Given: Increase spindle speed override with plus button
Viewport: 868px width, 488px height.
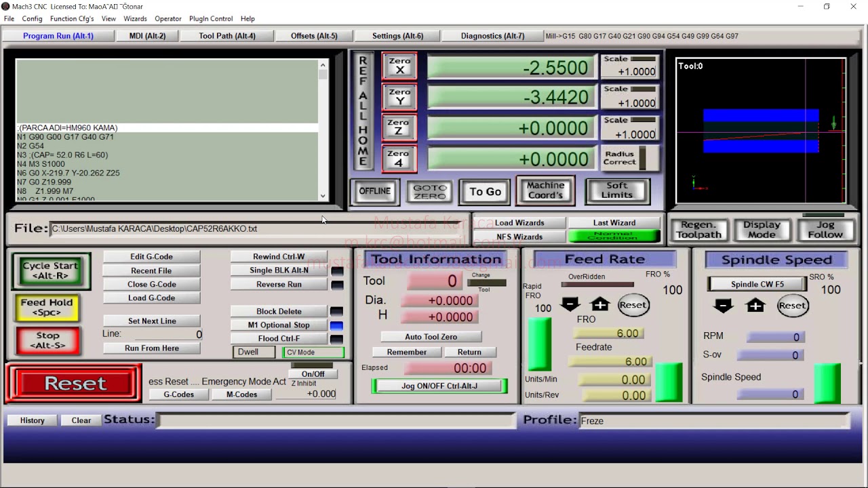Looking at the screenshot, I should (x=755, y=306).
